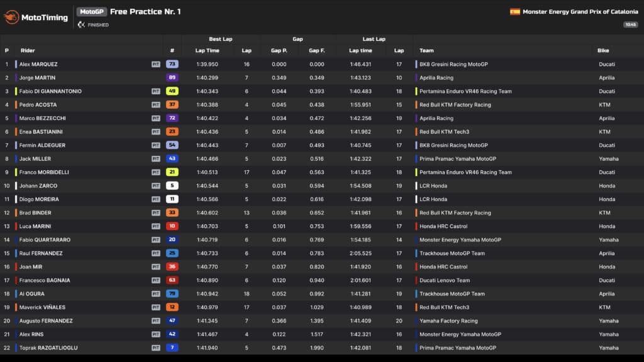Click the rider name Jorge MARTIN
The width and height of the screenshot is (644, 362).
pyautogui.click(x=37, y=77)
